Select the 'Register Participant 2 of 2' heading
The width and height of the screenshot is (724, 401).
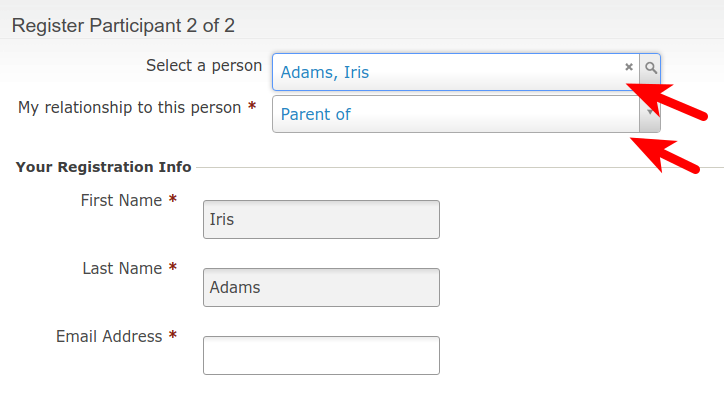point(123,25)
